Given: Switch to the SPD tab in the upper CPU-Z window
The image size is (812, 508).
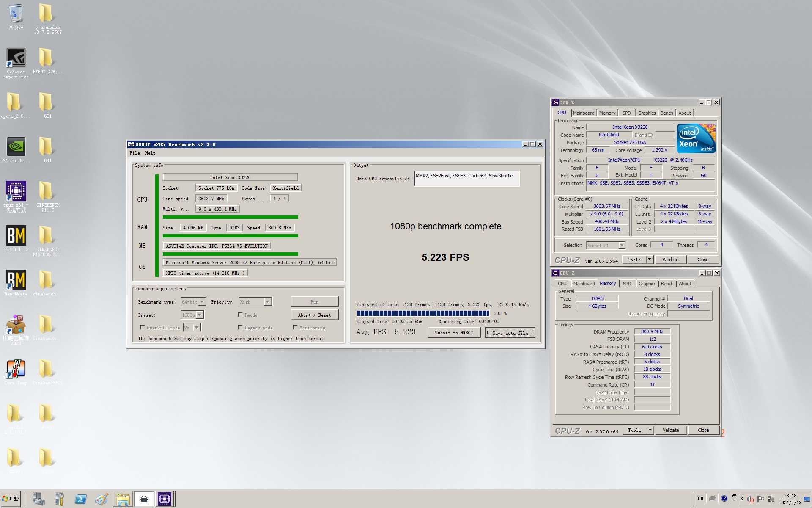Looking at the screenshot, I should pyautogui.click(x=626, y=113).
